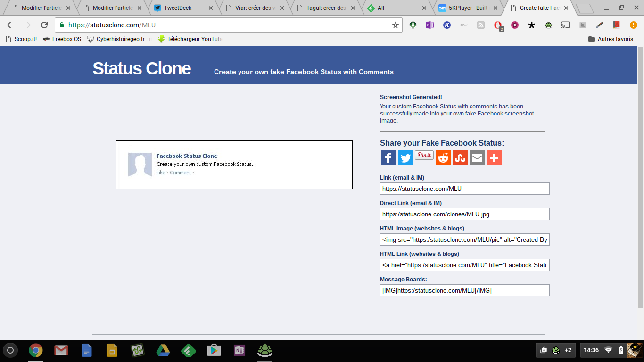Screen dimensions: 644x362
Task: Select the Direct Link field with MLU.jpg
Action: coord(465,214)
